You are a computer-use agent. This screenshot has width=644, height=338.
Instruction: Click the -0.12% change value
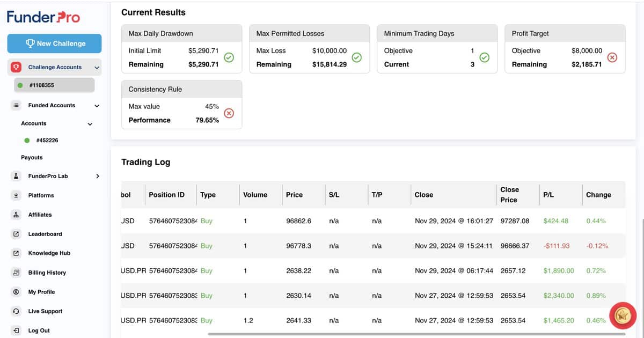[597, 246]
